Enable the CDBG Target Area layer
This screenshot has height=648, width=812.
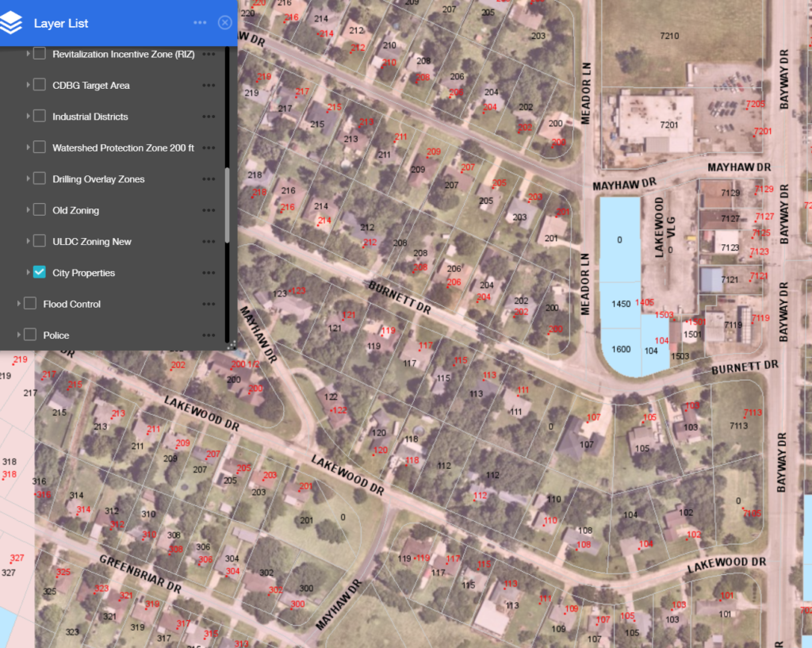[x=39, y=85]
